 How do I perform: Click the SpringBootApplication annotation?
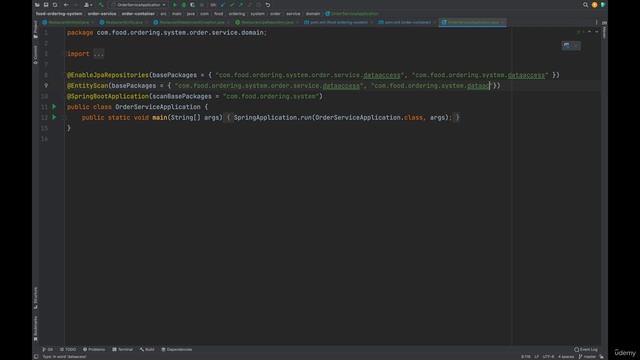[108, 96]
